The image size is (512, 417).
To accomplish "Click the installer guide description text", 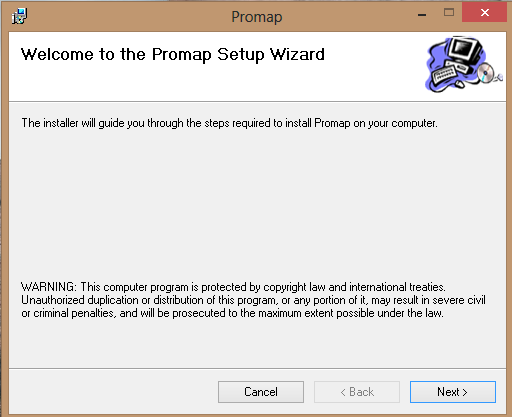I will pos(229,123).
